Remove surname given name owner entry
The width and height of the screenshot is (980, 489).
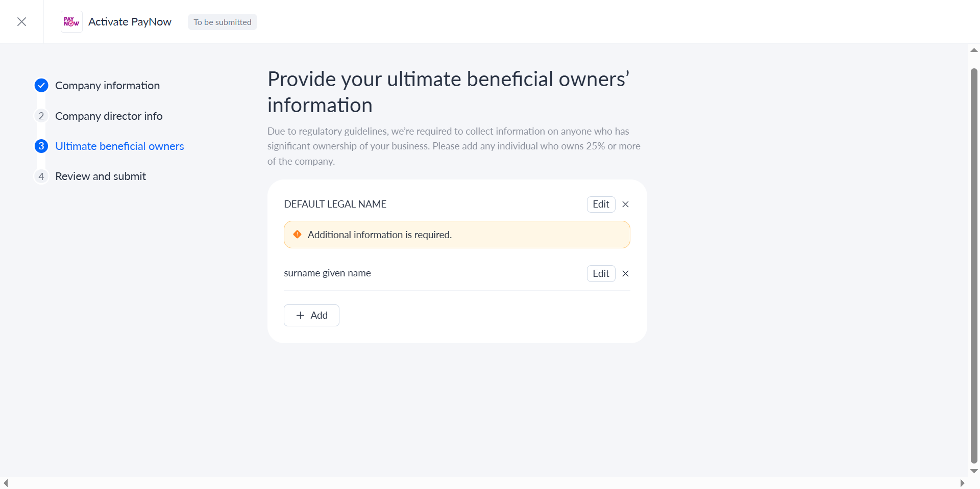coord(625,274)
